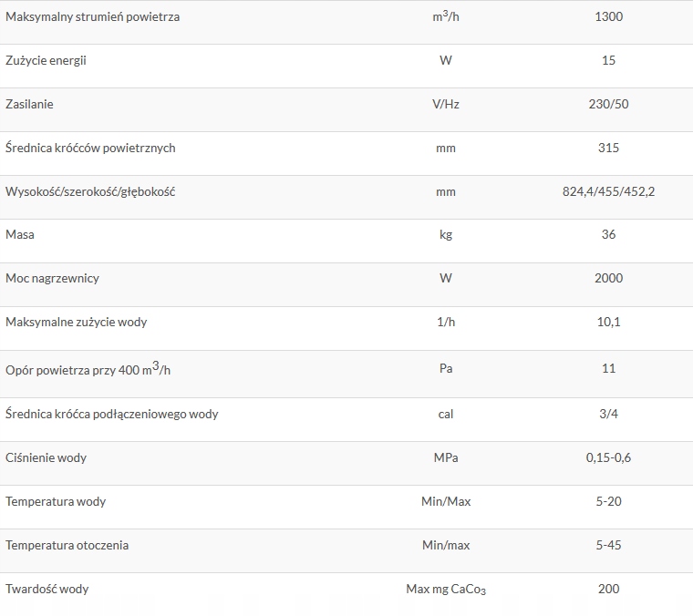Click the 'Zużycie energii' label
This screenshot has width=693, height=616.
[x=47, y=60]
